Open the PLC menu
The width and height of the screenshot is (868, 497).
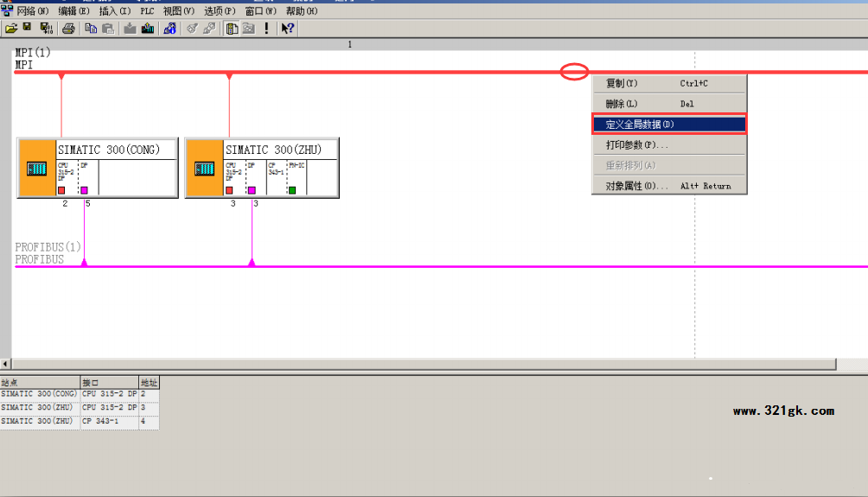click(x=147, y=11)
